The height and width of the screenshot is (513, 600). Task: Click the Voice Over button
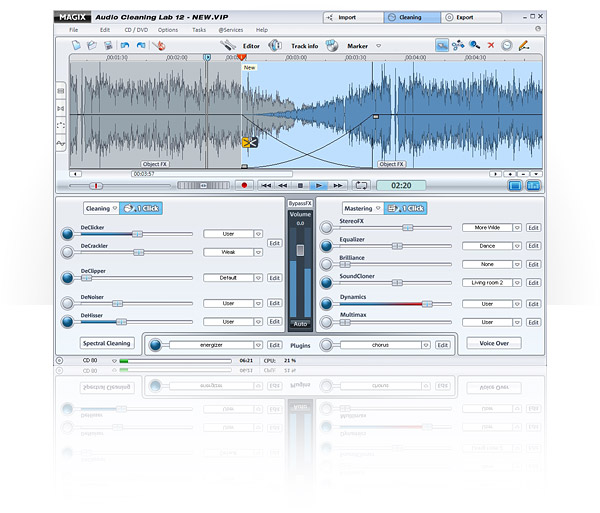point(494,343)
